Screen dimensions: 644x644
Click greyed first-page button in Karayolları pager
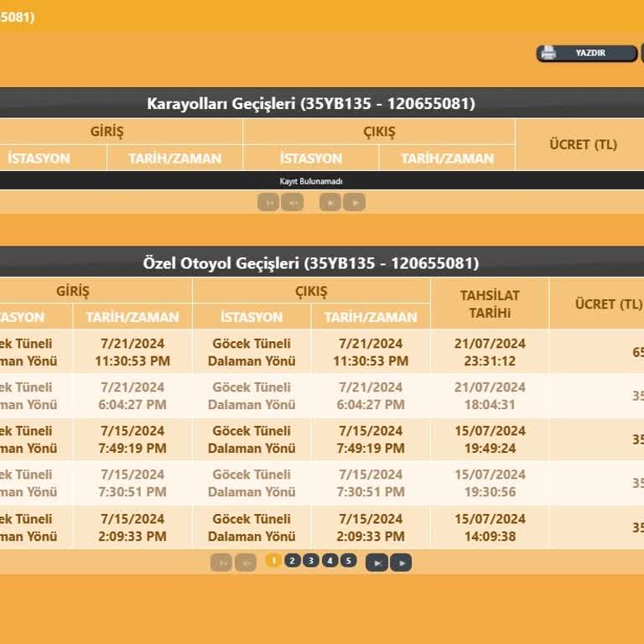tap(268, 202)
